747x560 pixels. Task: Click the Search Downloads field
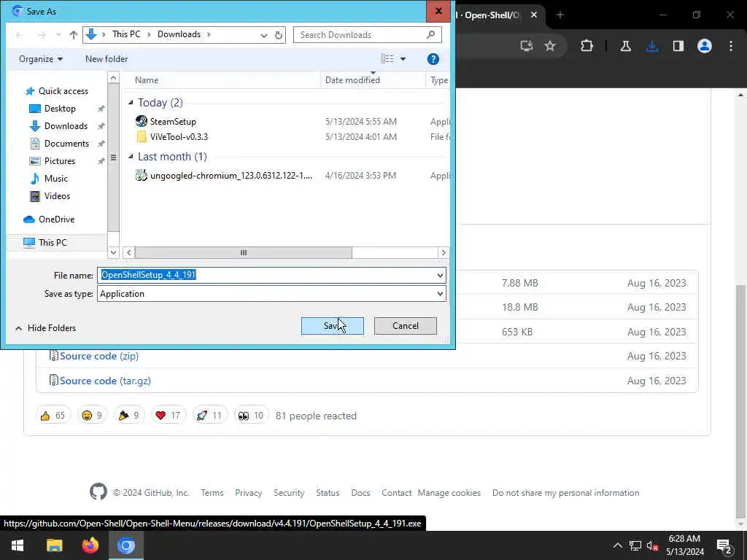point(368,35)
